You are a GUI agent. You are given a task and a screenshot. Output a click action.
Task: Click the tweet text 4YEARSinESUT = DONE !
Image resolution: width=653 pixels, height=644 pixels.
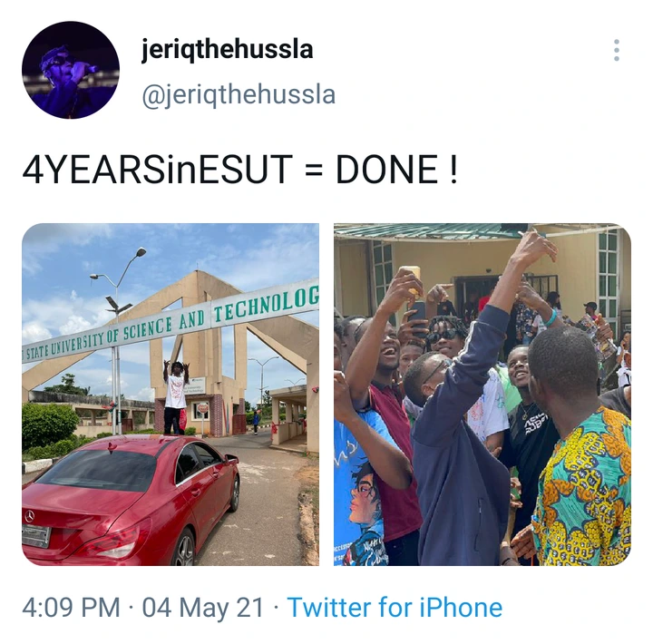[x=239, y=169]
